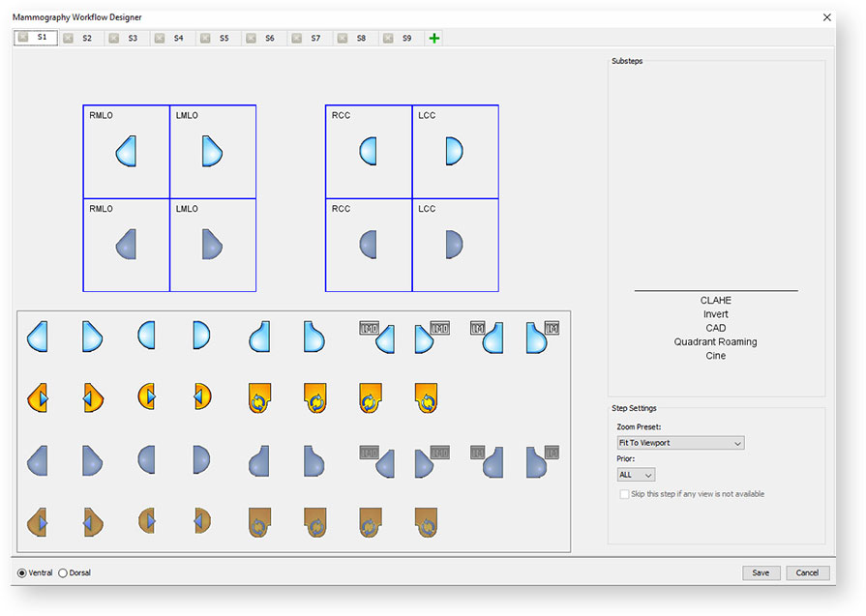
Task: Select the gray-blue breast icon in the bottom LCC viewport
Action: (454, 245)
